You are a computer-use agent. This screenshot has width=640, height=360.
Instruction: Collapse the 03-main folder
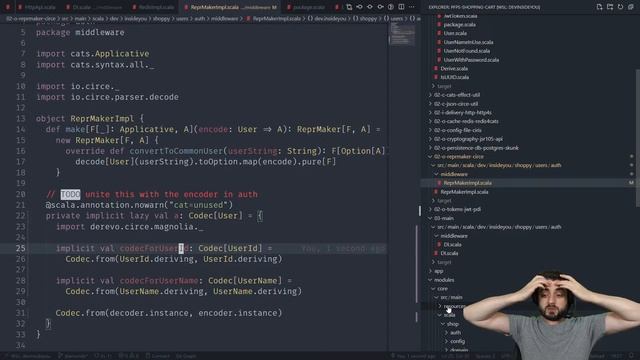pyautogui.click(x=442, y=218)
